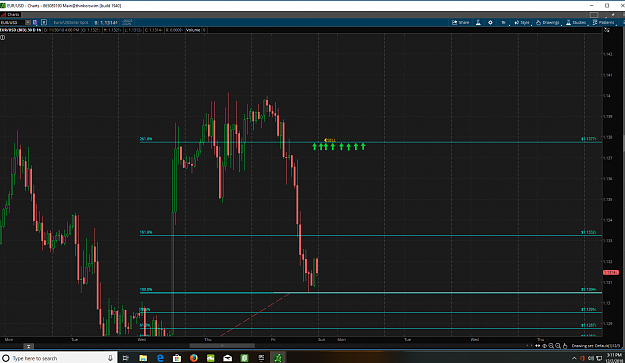
Task: Open the Drawings menu
Action: (x=548, y=23)
